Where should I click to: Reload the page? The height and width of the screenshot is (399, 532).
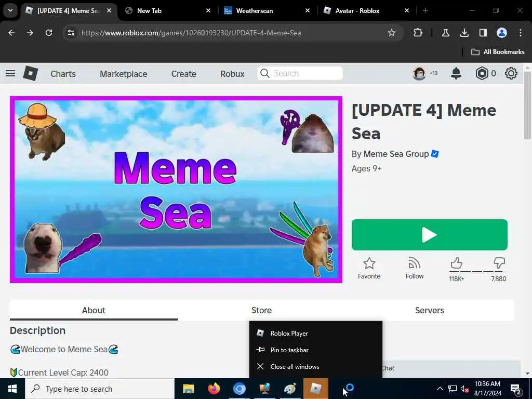click(49, 33)
